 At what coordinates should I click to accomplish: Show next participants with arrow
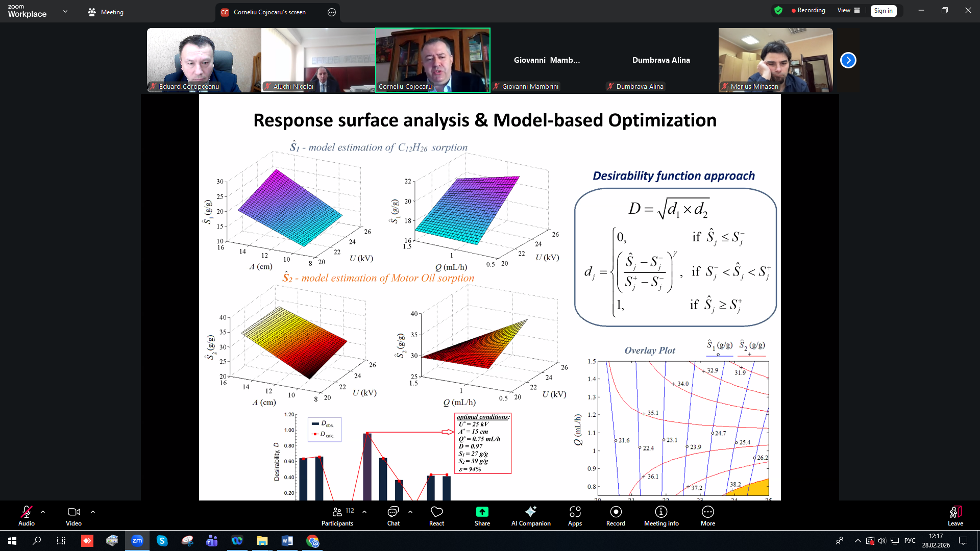click(848, 60)
